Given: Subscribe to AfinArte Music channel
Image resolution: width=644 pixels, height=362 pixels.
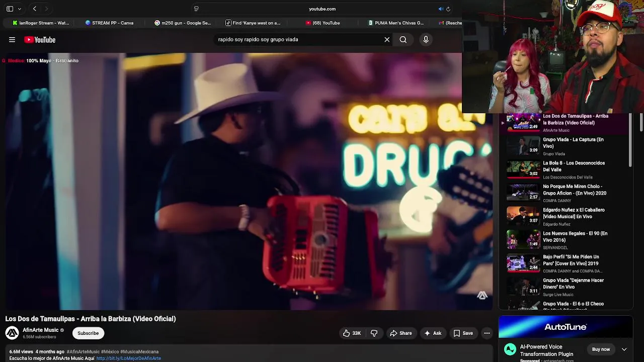Looking at the screenshot, I should 88,333.
